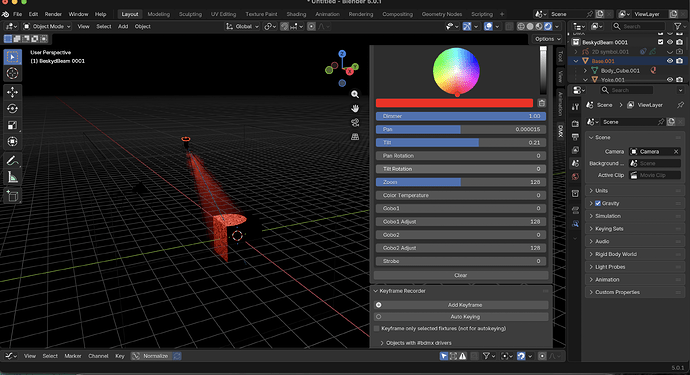
Task: Click the Clear button
Action: pos(461,275)
